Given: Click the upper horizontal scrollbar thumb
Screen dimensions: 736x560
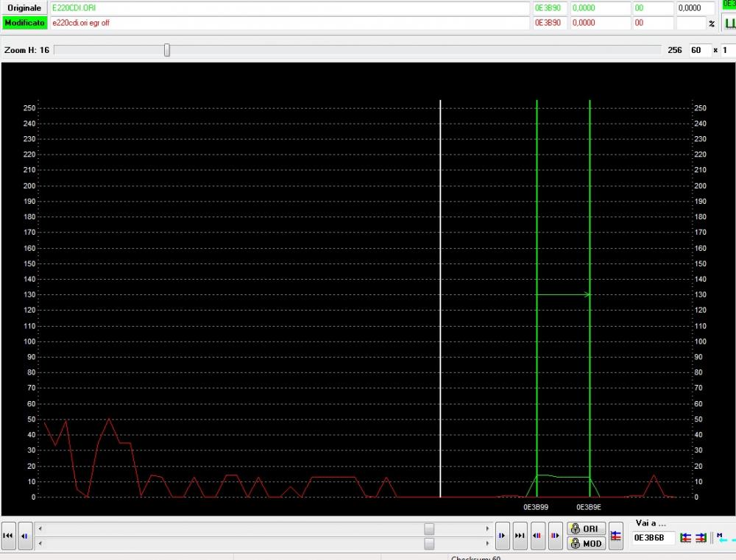Looking at the screenshot, I should 429,528.
